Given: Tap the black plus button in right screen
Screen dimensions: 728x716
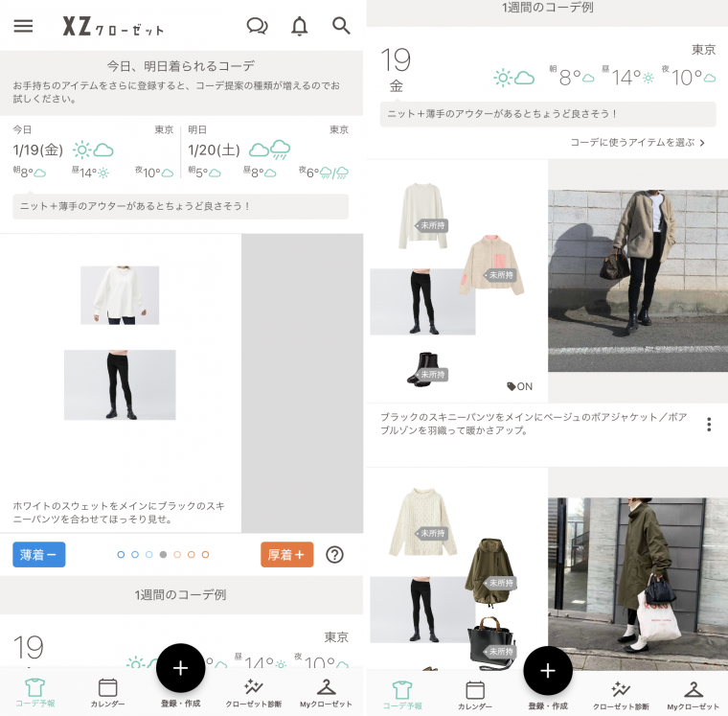Looking at the screenshot, I should tap(548, 670).
